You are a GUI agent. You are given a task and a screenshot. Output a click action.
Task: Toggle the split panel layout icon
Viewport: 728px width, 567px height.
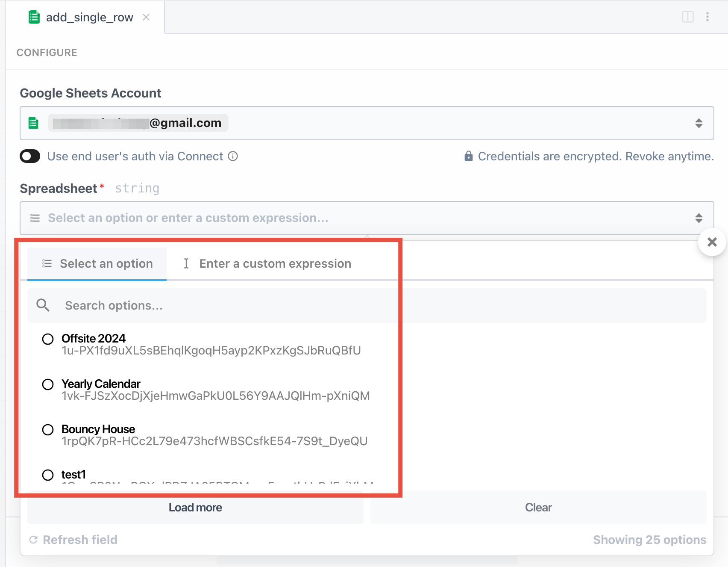coord(688,17)
